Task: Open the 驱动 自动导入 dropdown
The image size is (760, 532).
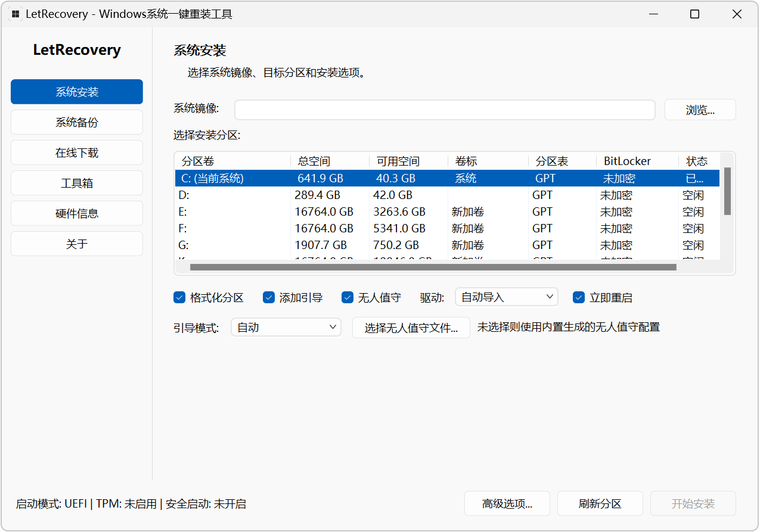Action: pyautogui.click(x=507, y=297)
